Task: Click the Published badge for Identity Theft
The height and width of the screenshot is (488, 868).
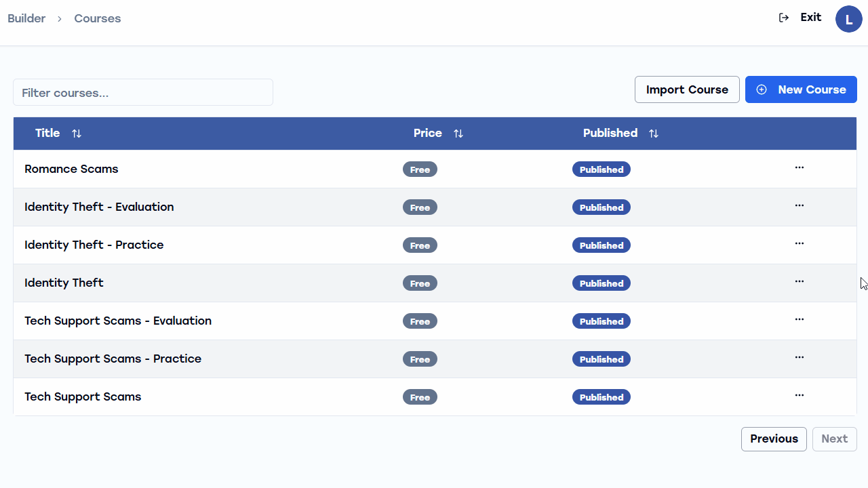Action: (601, 283)
